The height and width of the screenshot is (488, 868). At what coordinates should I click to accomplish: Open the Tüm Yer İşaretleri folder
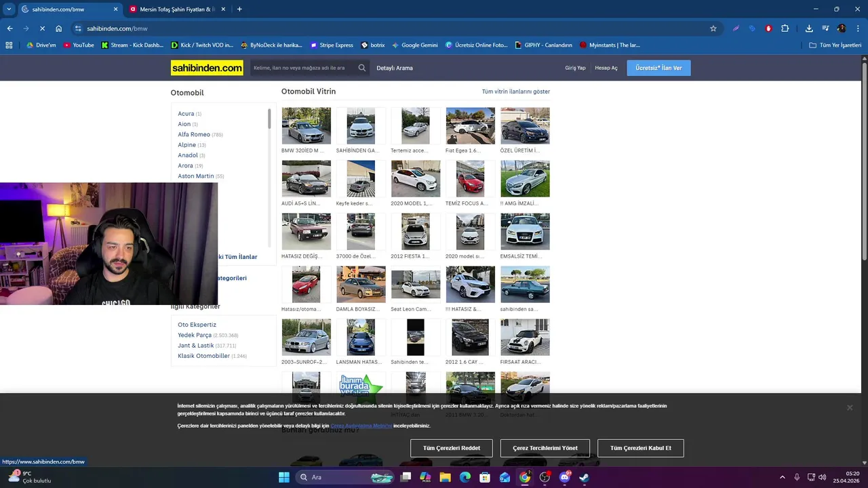pyautogui.click(x=835, y=45)
